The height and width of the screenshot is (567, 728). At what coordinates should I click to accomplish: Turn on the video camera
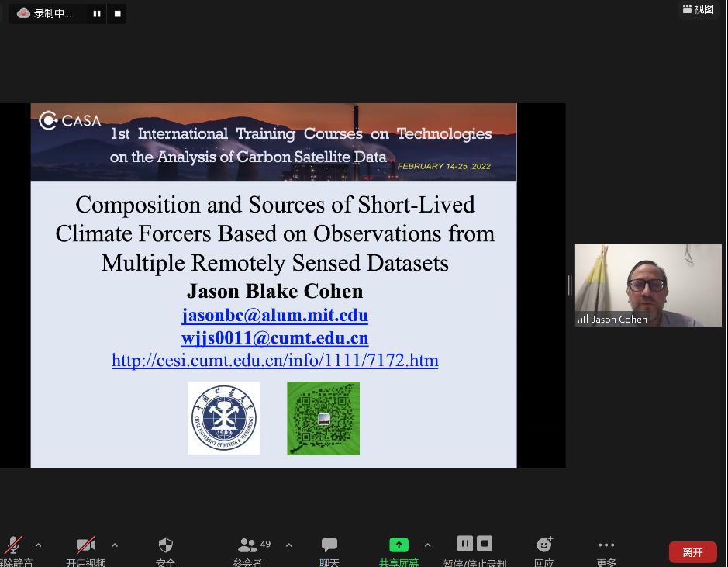pos(85,545)
